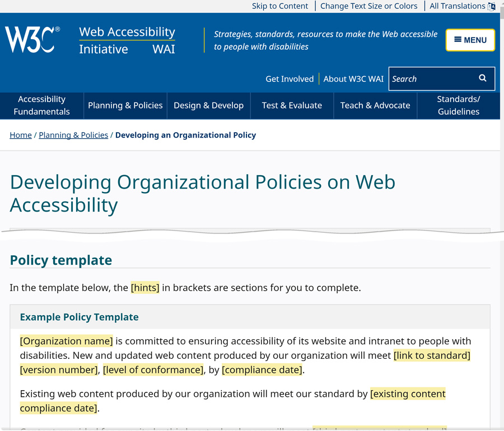View All Translations of the page
The image size is (504, 431).
click(457, 6)
